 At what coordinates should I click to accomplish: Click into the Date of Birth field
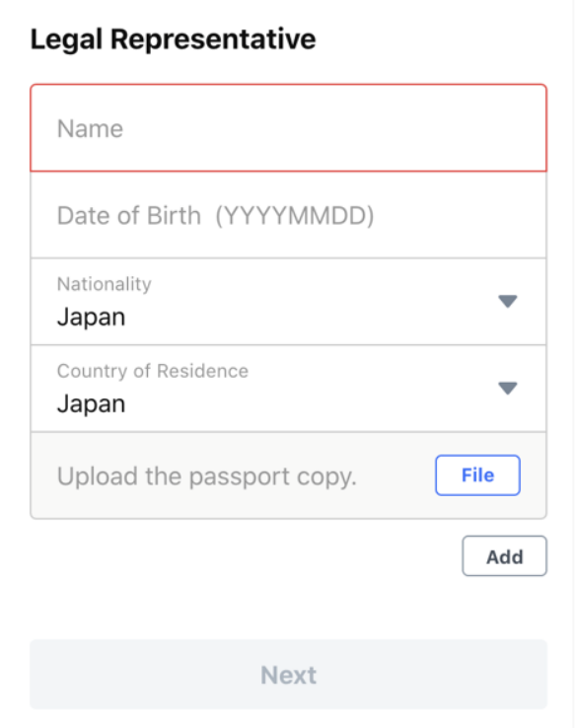[288, 215]
